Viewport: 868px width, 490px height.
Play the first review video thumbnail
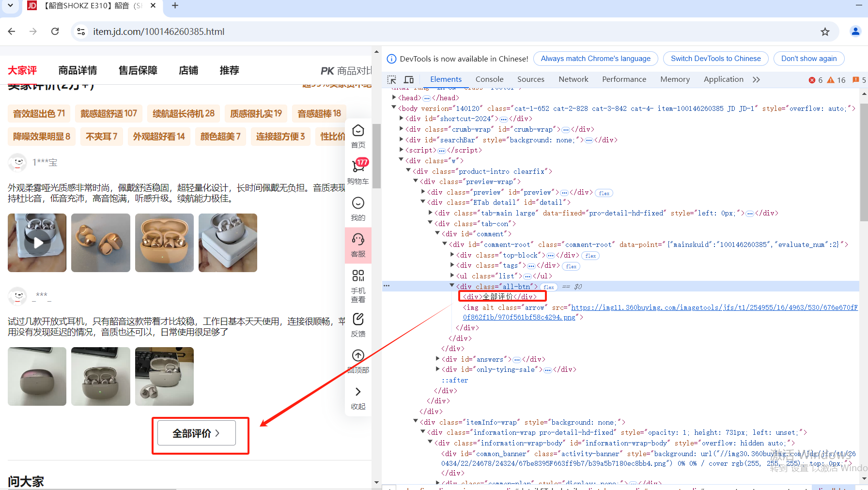37,243
